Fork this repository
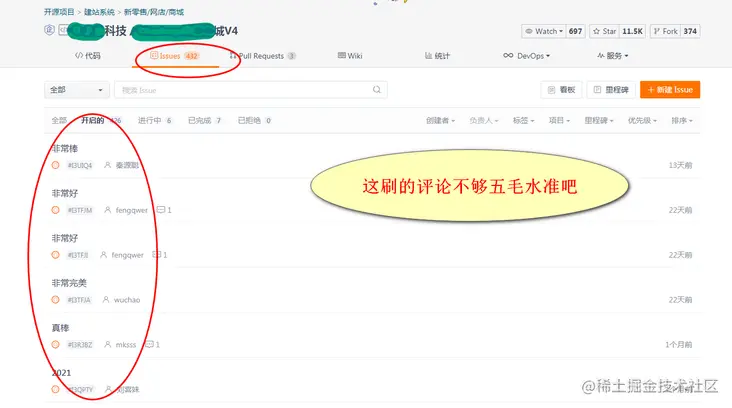Image resolution: width=732 pixels, height=408 pixels. coord(665,31)
